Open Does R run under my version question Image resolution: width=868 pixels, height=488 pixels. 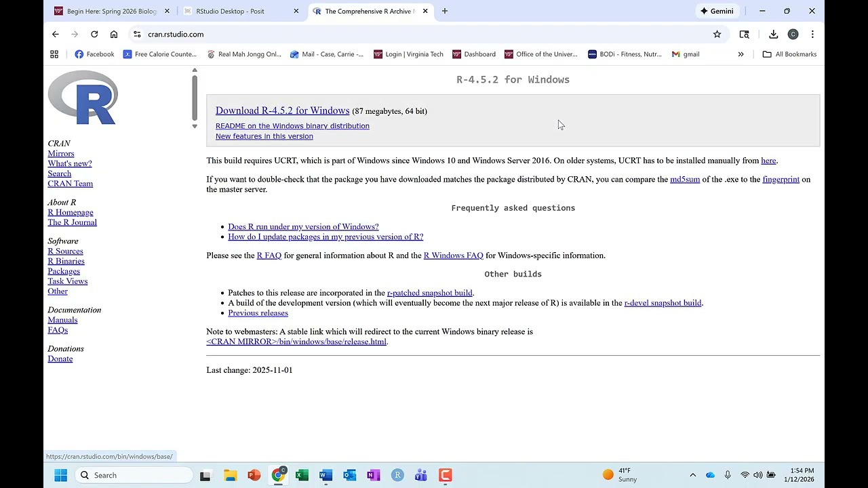coord(303,227)
